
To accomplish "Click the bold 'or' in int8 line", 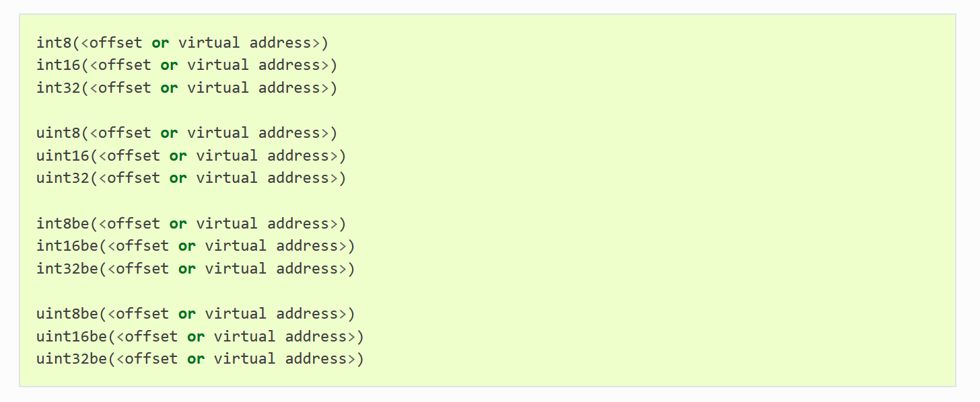I will (x=160, y=44).
